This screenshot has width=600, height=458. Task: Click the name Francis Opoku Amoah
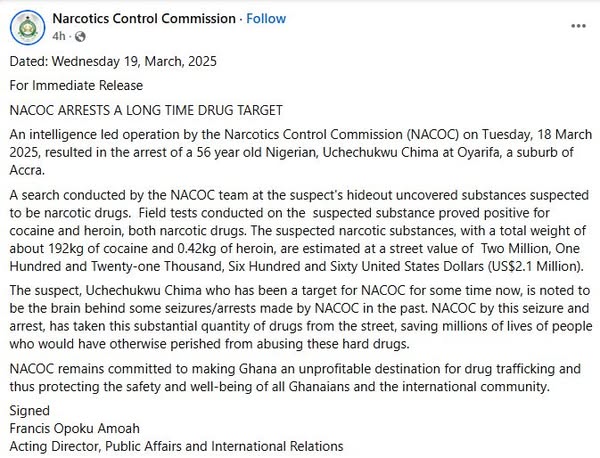[x=75, y=429]
